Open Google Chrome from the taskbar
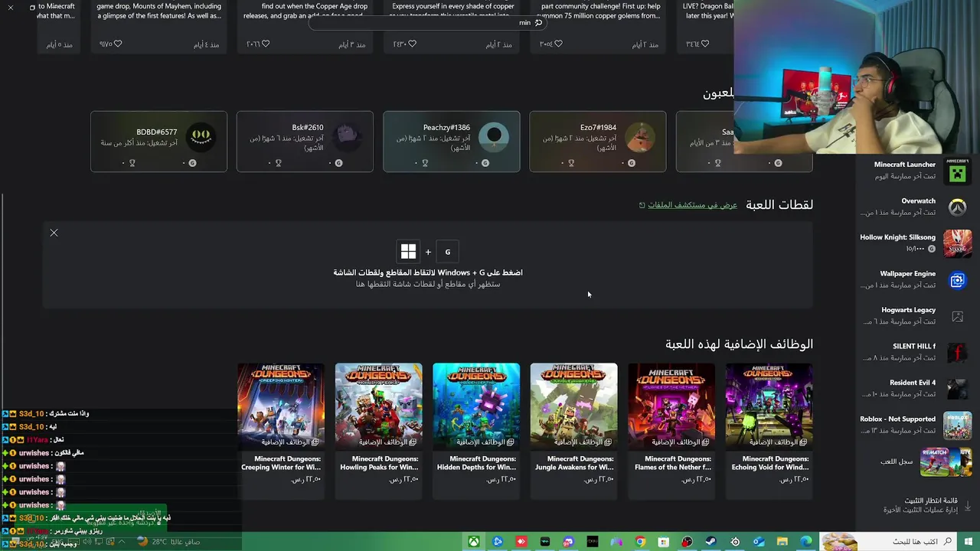The width and height of the screenshot is (980, 551). click(x=640, y=542)
